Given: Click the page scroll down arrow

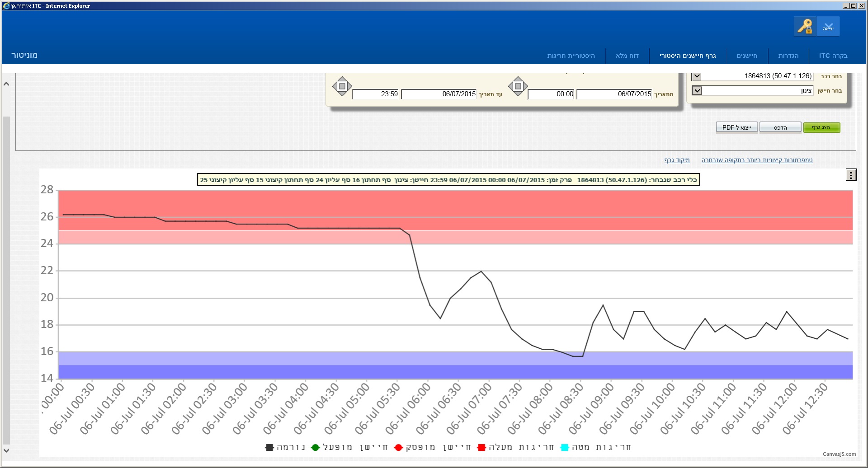Looking at the screenshot, I should click(6, 450).
